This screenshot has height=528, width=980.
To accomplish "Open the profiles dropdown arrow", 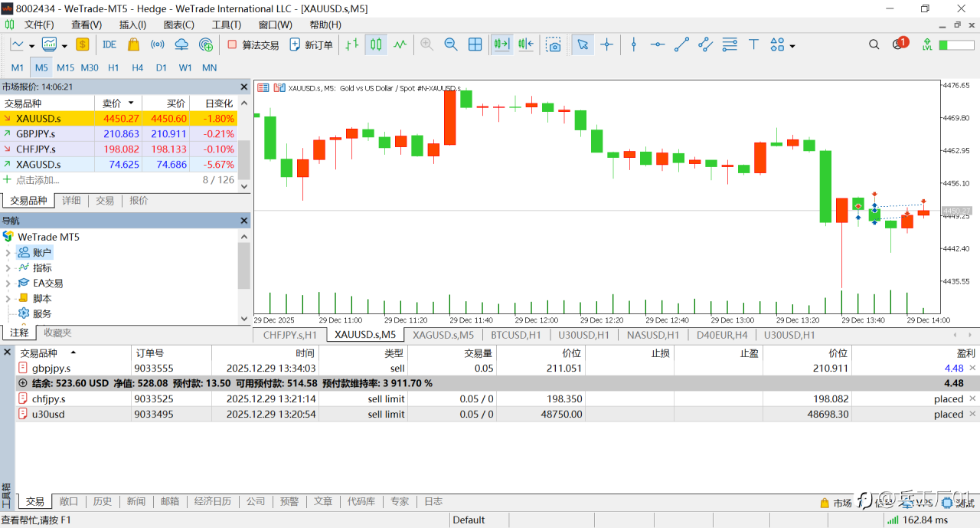I will pos(64,46).
